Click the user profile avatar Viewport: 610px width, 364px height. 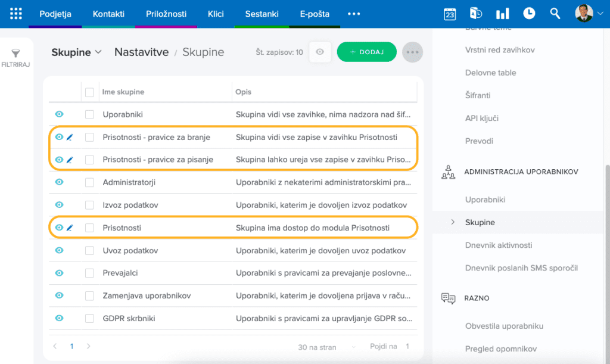(x=584, y=13)
